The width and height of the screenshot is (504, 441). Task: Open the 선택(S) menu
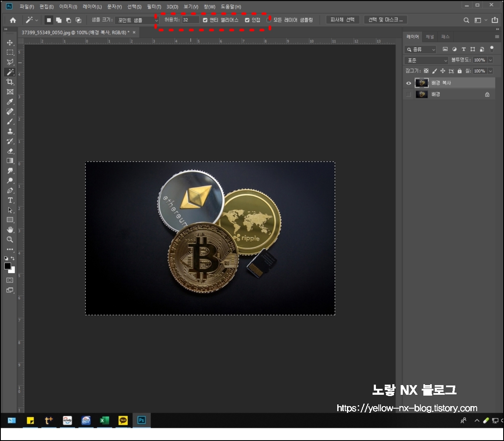point(134,7)
